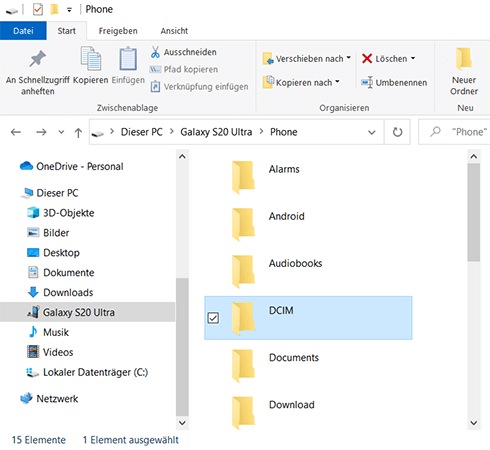Go up one level with up arrow
The height and width of the screenshot is (450, 490).
click(78, 132)
